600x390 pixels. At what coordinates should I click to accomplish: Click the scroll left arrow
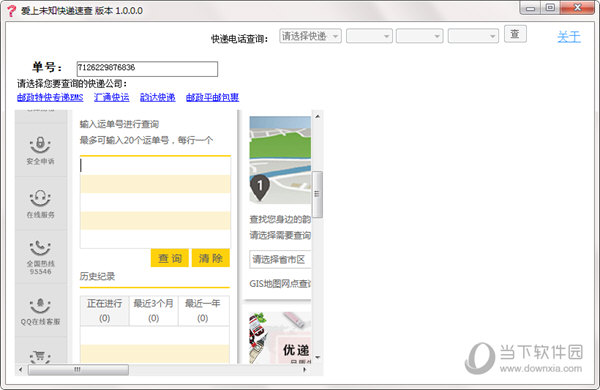(21, 370)
